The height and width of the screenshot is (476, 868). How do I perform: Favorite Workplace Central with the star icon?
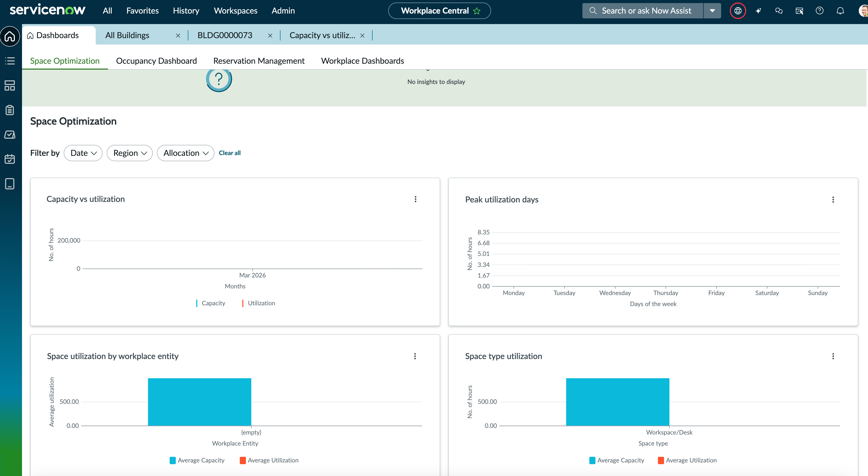tap(477, 11)
